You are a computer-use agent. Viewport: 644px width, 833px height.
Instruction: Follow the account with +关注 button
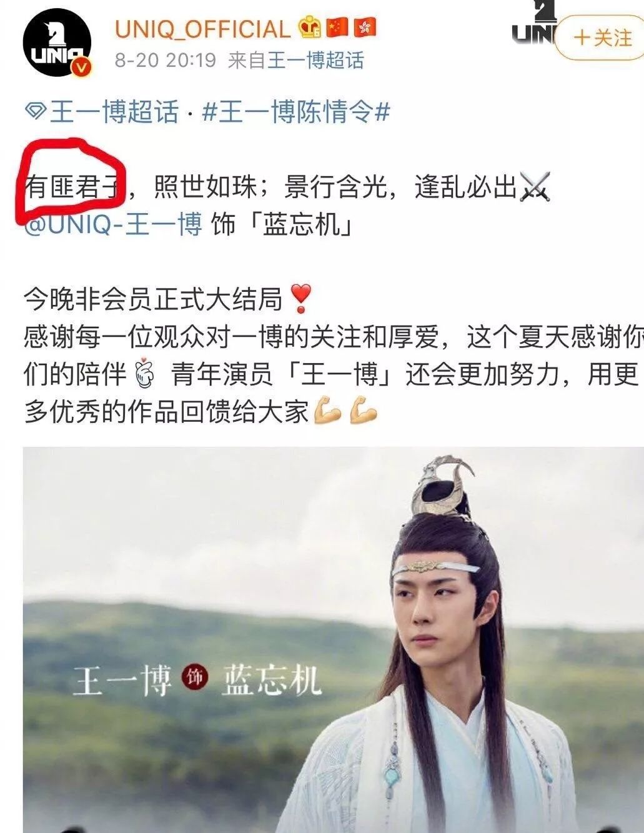[x=600, y=37]
